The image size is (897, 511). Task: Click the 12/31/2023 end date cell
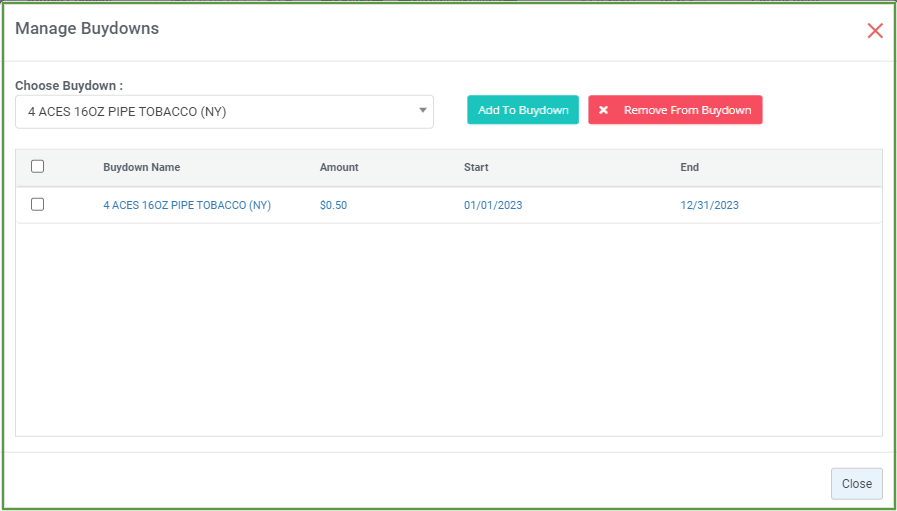pyautogui.click(x=709, y=205)
